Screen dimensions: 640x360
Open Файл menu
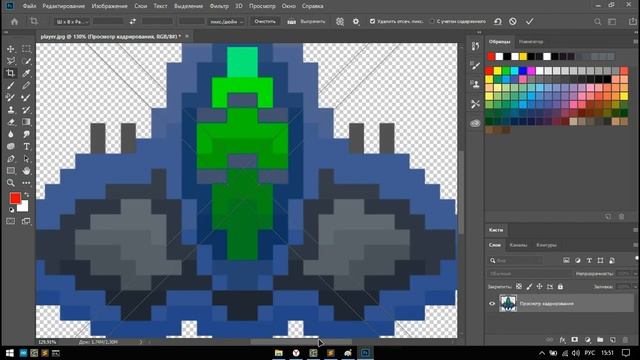[x=29, y=6]
